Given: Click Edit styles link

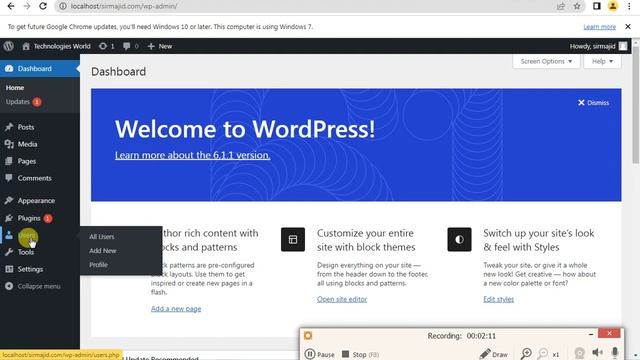Looking at the screenshot, I should (498, 299).
